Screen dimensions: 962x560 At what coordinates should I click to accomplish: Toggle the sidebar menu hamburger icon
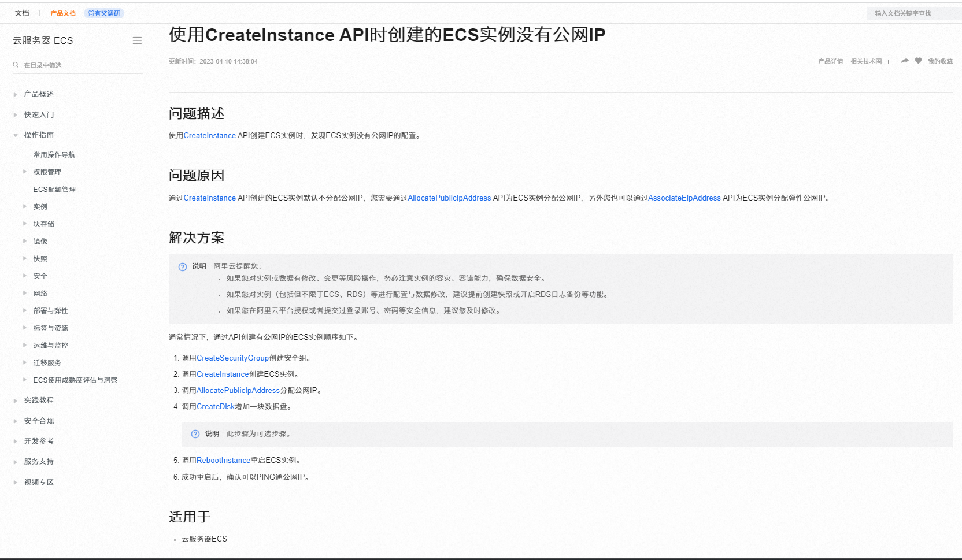point(137,40)
